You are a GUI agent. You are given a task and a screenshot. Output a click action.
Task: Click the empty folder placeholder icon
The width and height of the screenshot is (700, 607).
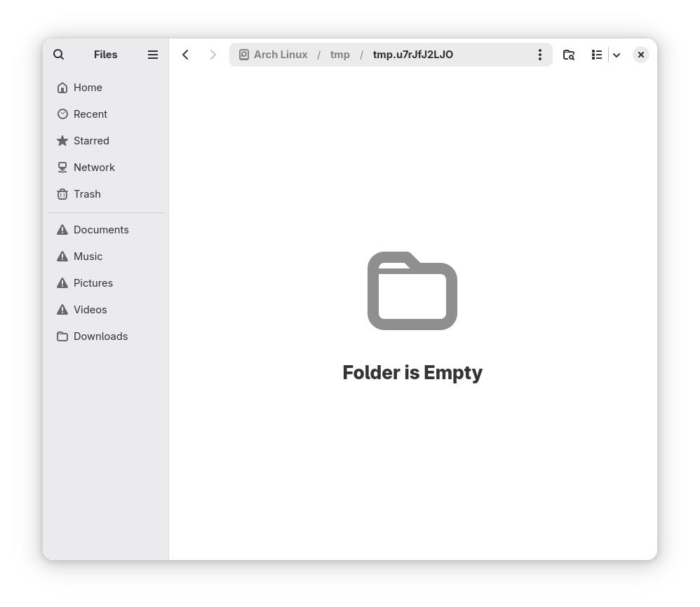[x=412, y=291]
